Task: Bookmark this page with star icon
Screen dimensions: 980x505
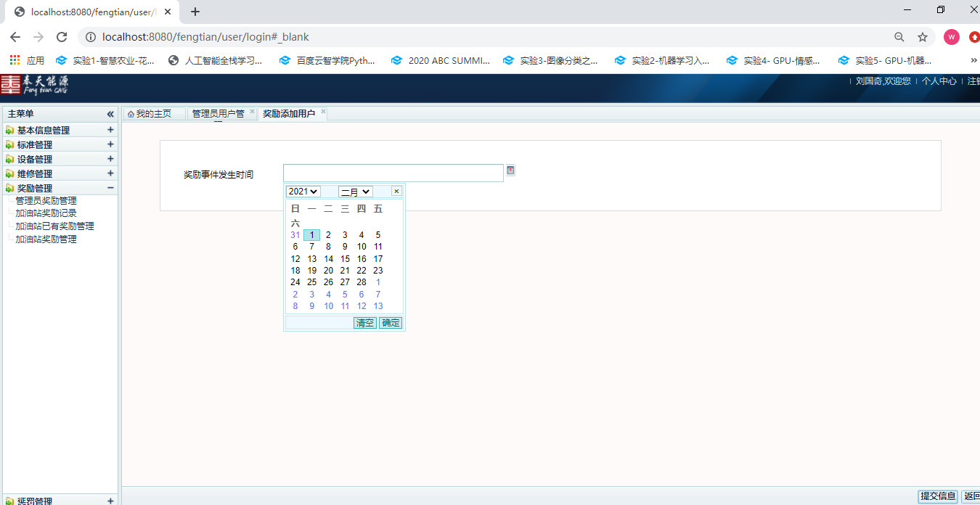Action: pos(923,37)
